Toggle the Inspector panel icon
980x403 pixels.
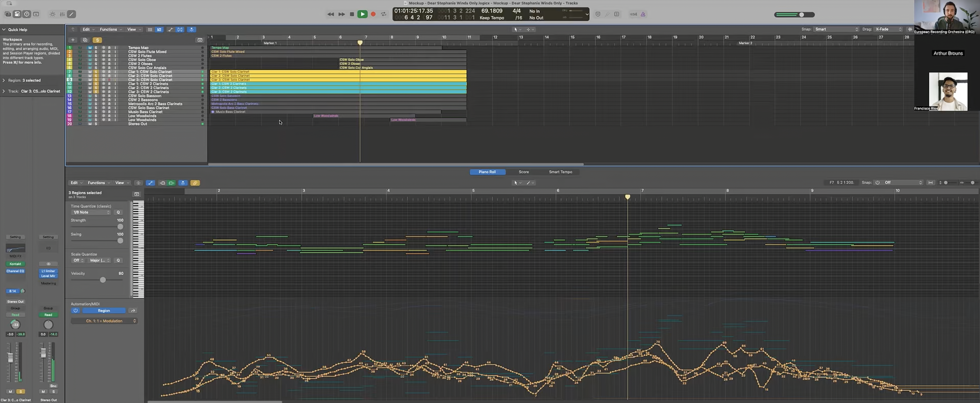pos(17,14)
